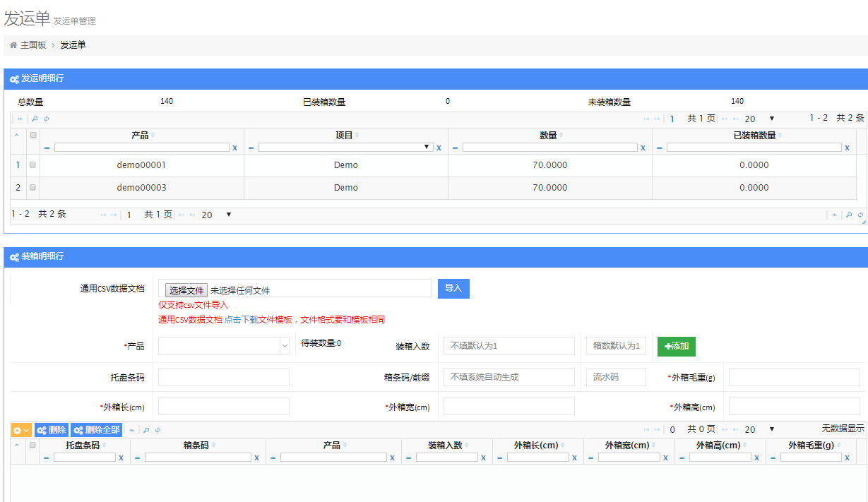Click the demo00003 product cell
Image resolution: width=868 pixels, height=502 pixels.
click(141, 188)
